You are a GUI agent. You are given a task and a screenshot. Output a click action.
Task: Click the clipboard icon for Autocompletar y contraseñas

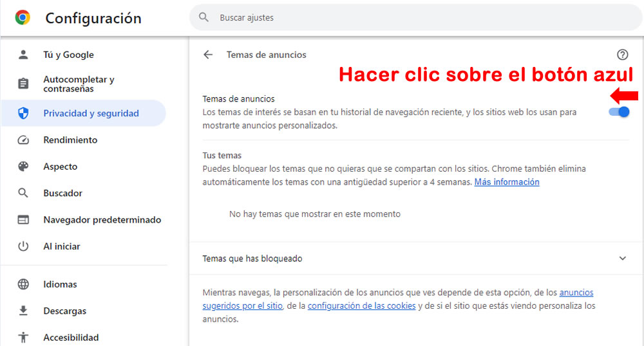coord(23,84)
